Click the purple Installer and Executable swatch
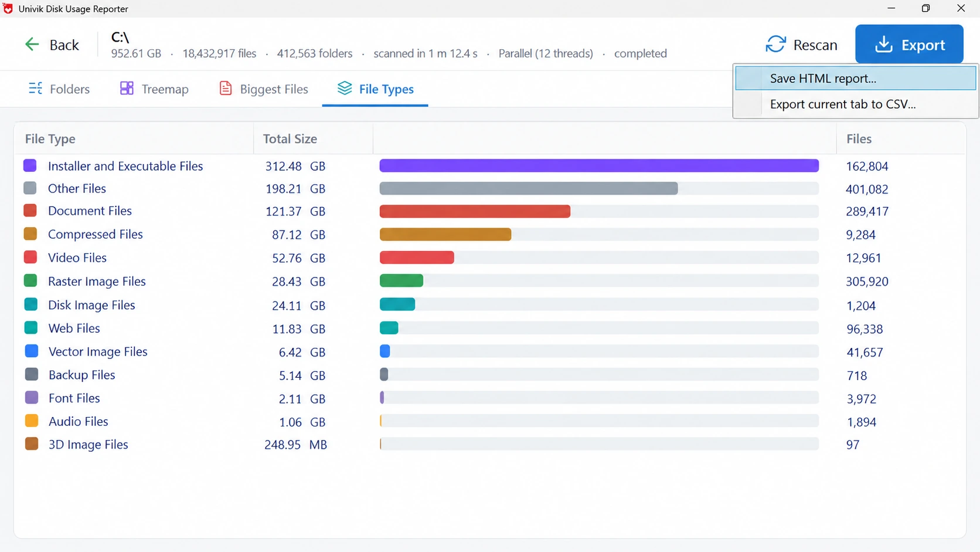Image resolution: width=980 pixels, height=552 pixels. pos(30,165)
